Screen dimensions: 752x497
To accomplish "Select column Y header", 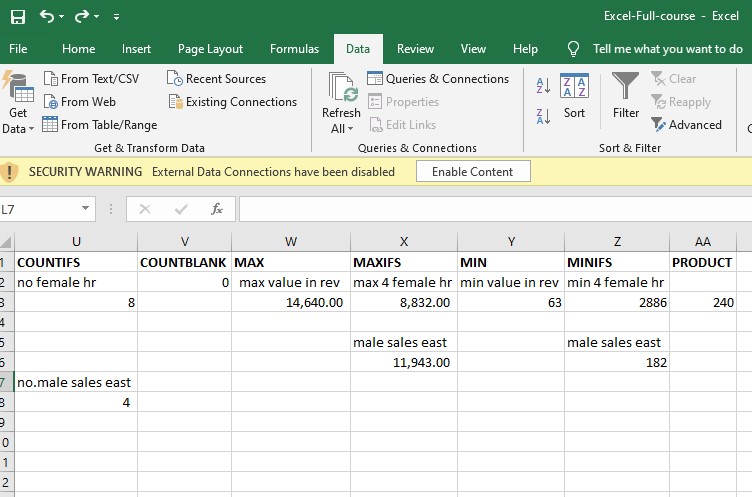I will [x=511, y=242].
